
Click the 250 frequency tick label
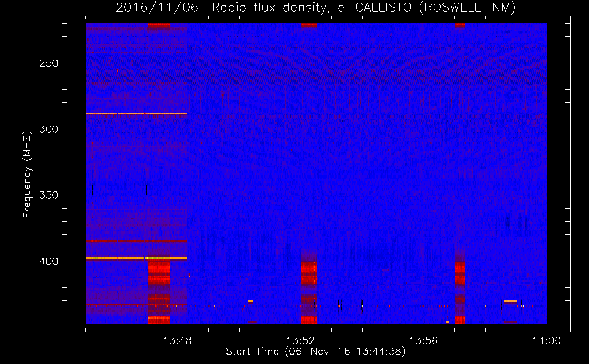click(x=49, y=63)
